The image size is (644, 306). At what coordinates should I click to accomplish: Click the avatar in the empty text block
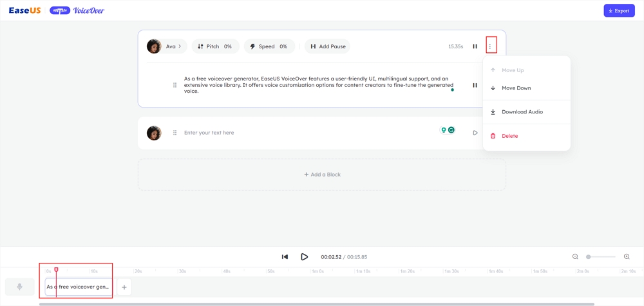point(154,133)
